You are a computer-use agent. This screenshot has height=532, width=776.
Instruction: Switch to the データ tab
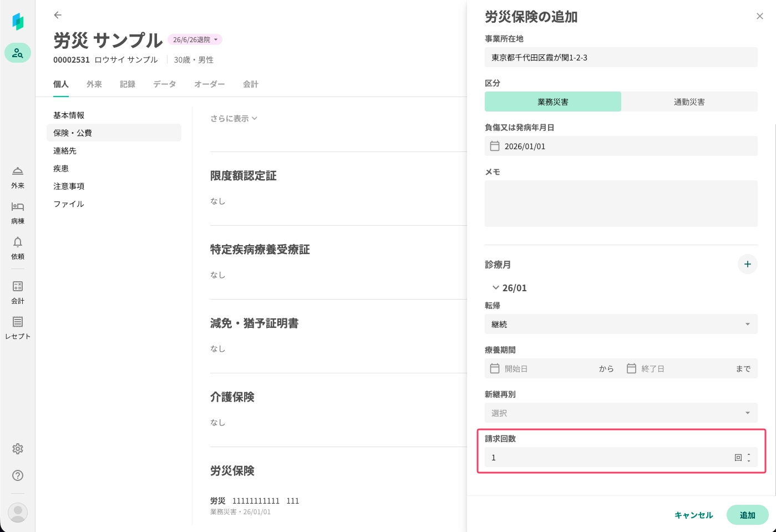(x=165, y=84)
